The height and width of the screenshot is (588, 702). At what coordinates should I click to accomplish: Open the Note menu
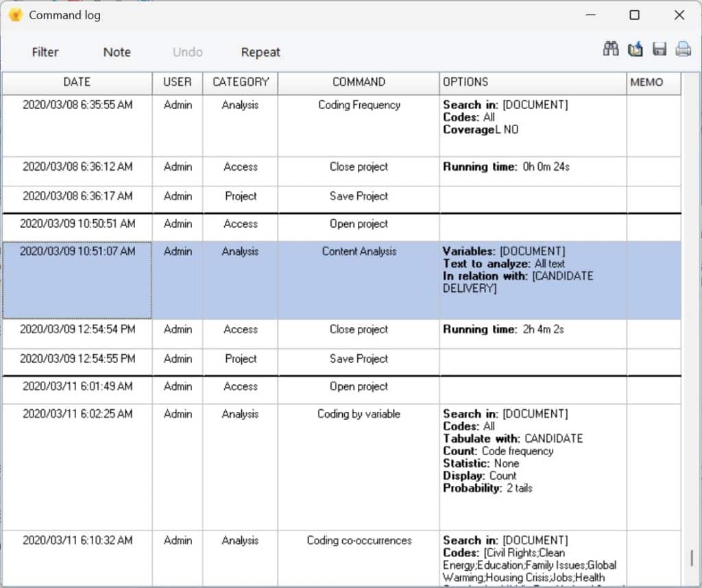[x=117, y=52]
